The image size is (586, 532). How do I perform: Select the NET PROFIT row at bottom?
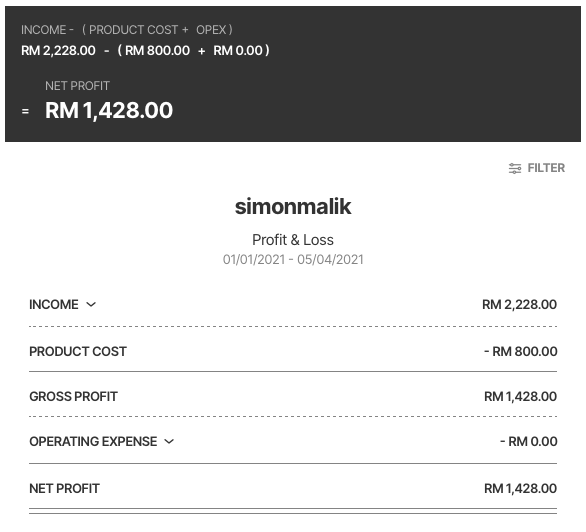[x=293, y=488]
